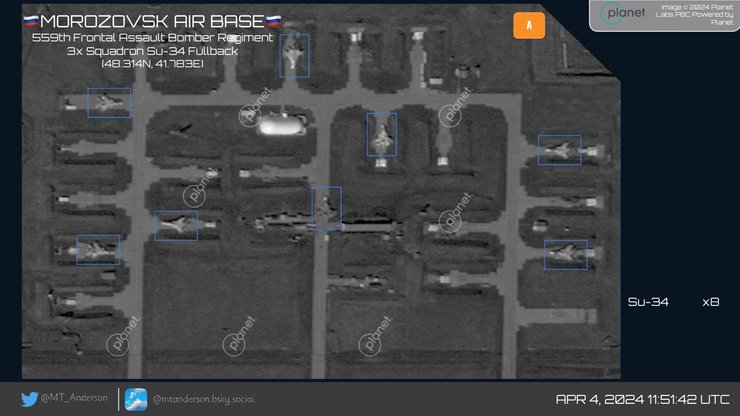
Task: Click the Russian flag left of the title
Action: [31, 21]
